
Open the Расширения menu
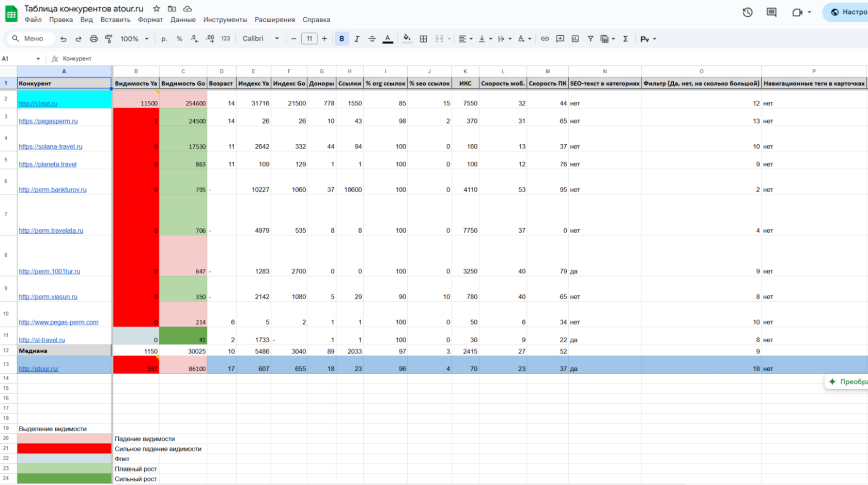coord(275,20)
